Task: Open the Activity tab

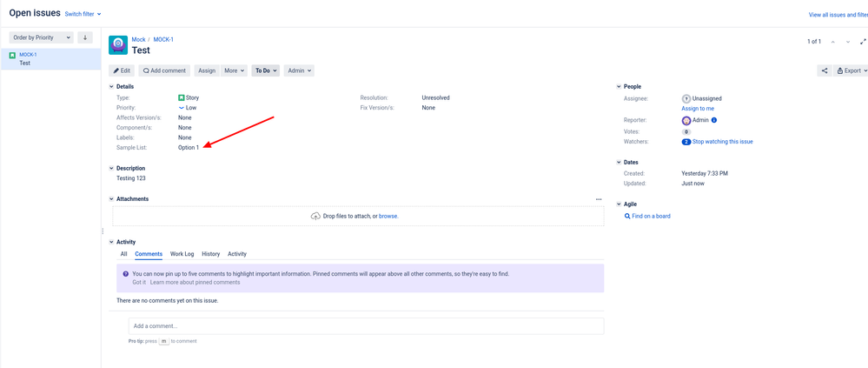Action: pos(237,254)
